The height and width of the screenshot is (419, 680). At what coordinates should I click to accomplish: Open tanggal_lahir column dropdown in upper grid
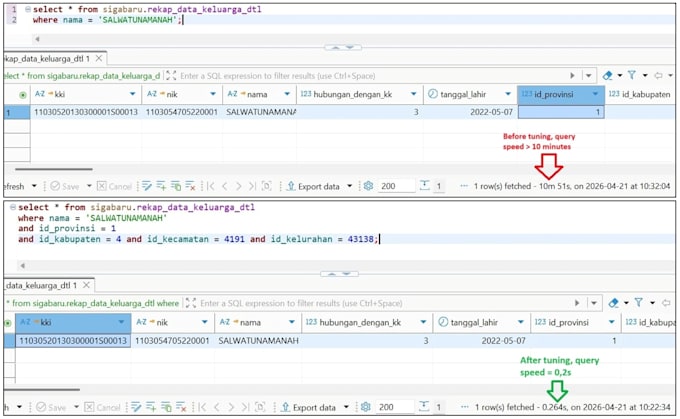coord(508,94)
